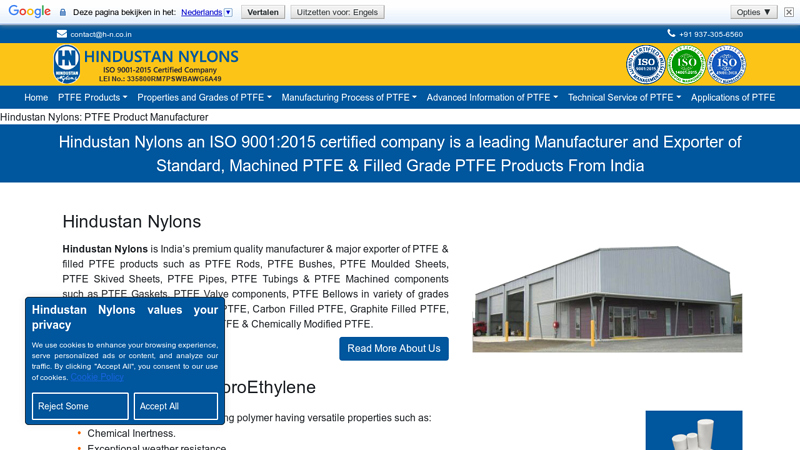Expand Manufacturing Process of PTFE menu
800x450 pixels.
[349, 97]
